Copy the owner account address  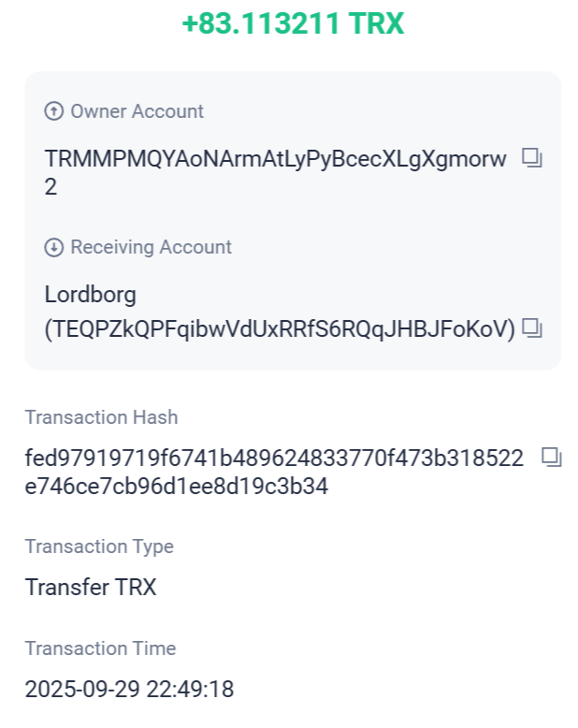(532, 158)
